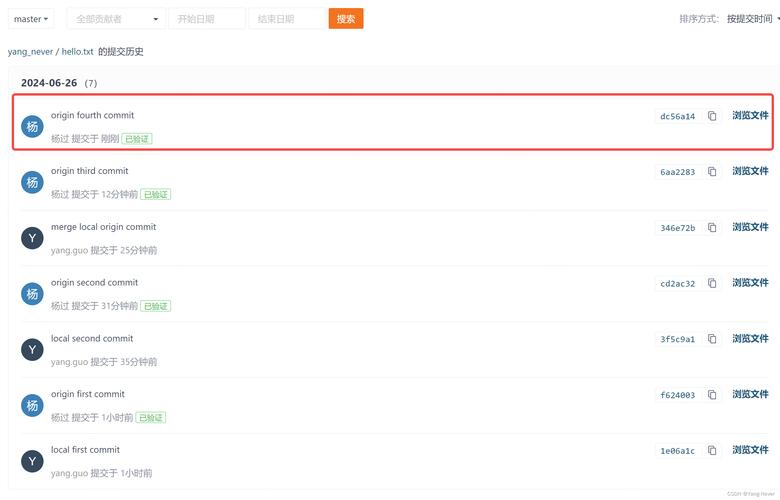Copy the 346e72b commit SHA

point(712,228)
